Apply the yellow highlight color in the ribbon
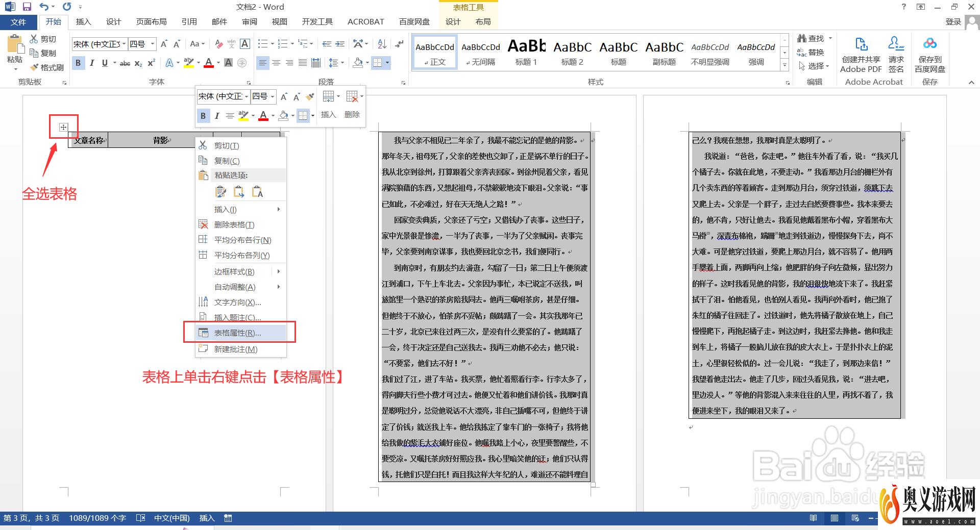Viewport: 980px width, 530px height. (189, 63)
